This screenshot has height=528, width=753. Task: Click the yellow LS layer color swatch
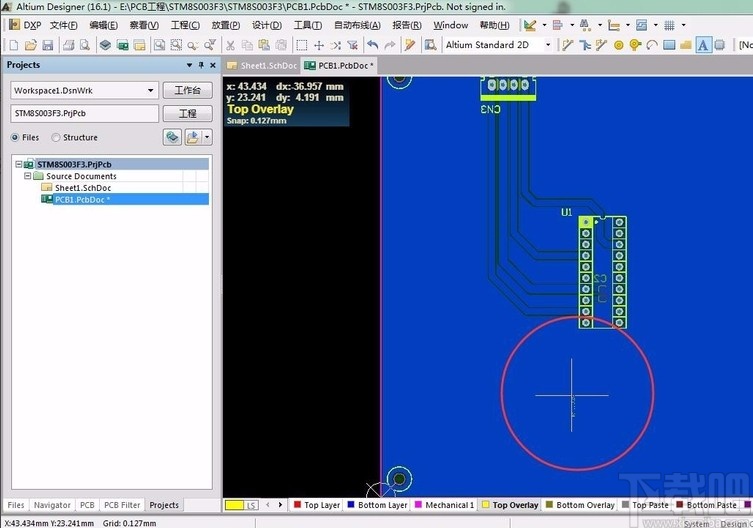coord(235,505)
